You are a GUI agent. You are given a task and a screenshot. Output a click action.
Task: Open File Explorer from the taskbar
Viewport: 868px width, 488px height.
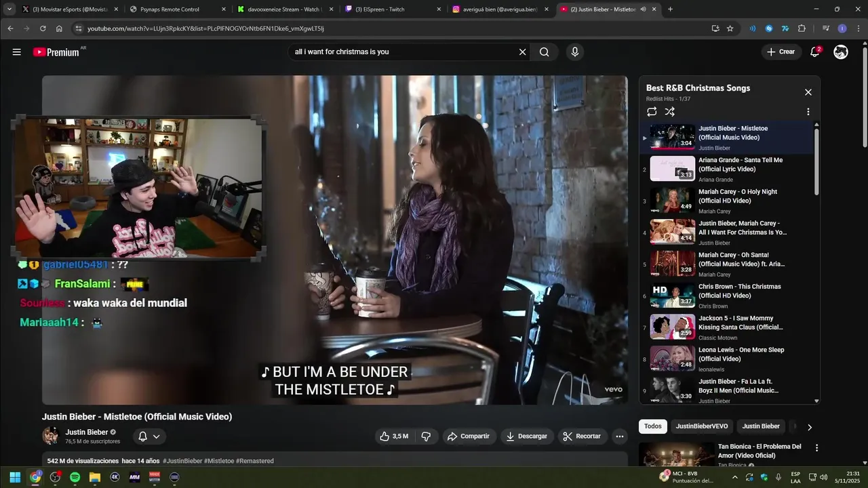95,477
